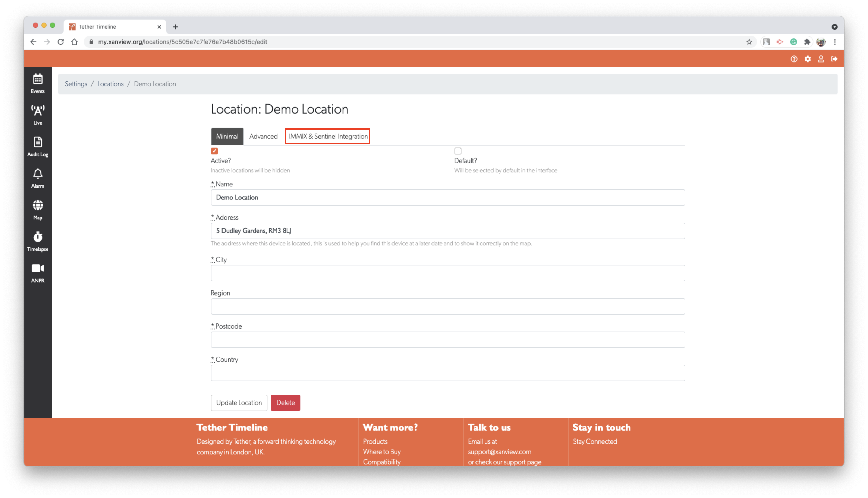
Task: Switch to the Advanced tab
Action: click(x=263, y=136)
